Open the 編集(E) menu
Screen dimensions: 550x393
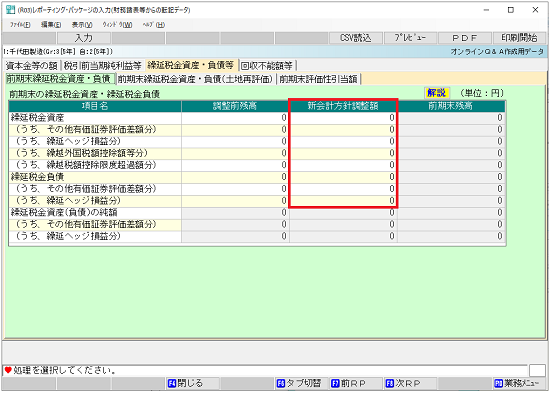(x=51, y=25)
